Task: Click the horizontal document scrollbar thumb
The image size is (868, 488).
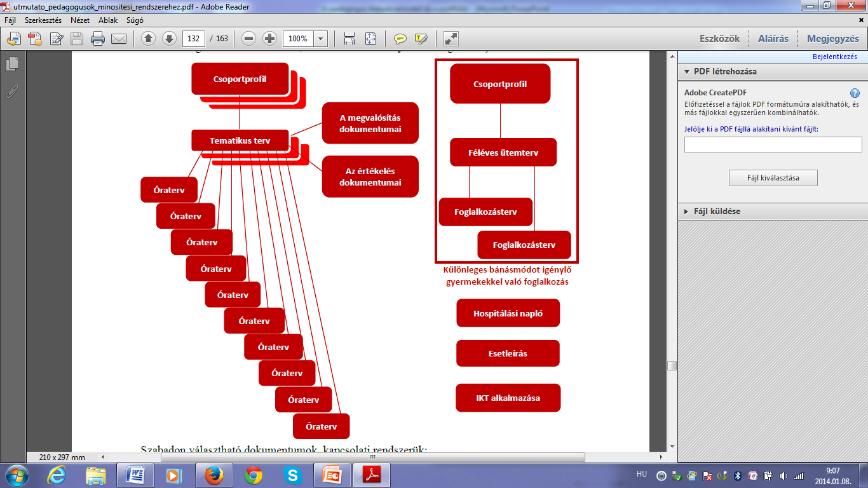Action: coord(372,457)
